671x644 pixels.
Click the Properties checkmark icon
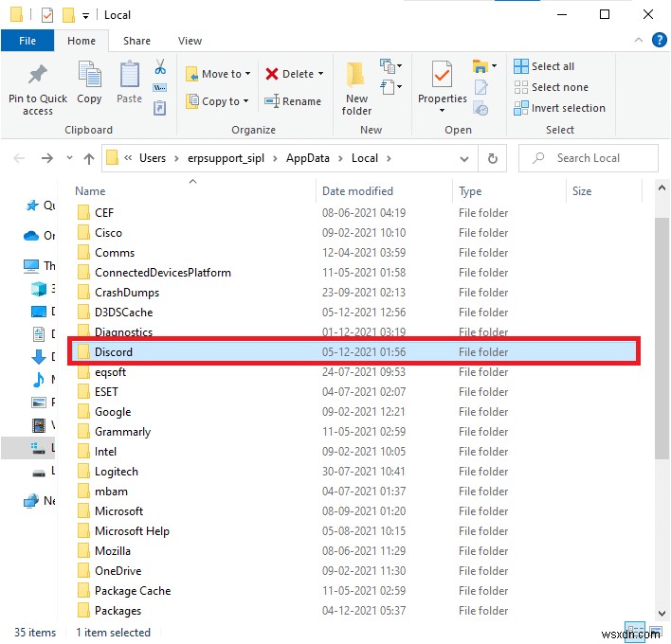tap(442, 75)
